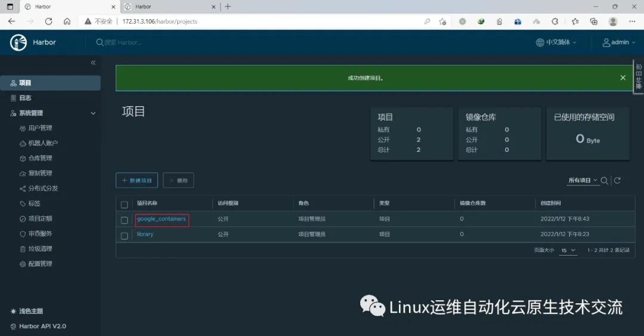Refresh the project list

point(617,181)
